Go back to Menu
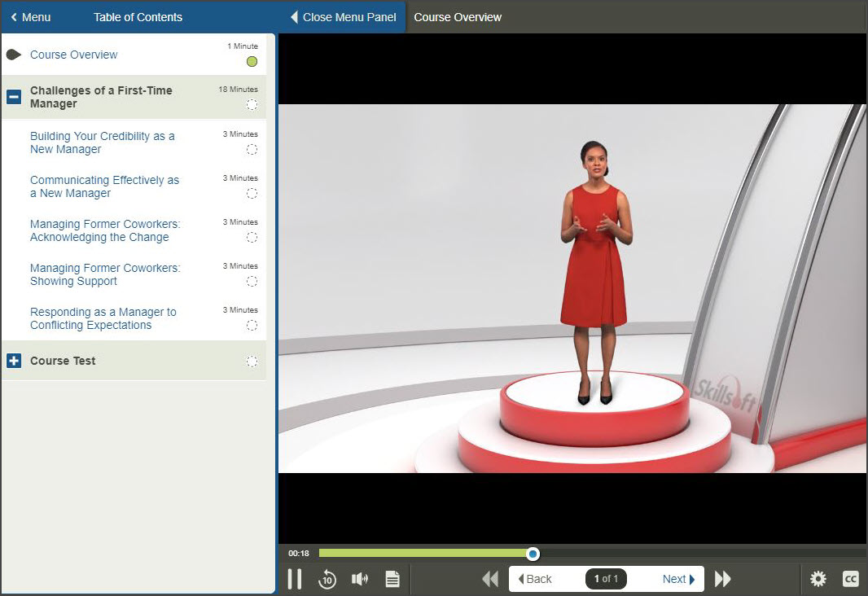Viewport: 868px width, 596px height. (x=31, y=17)
